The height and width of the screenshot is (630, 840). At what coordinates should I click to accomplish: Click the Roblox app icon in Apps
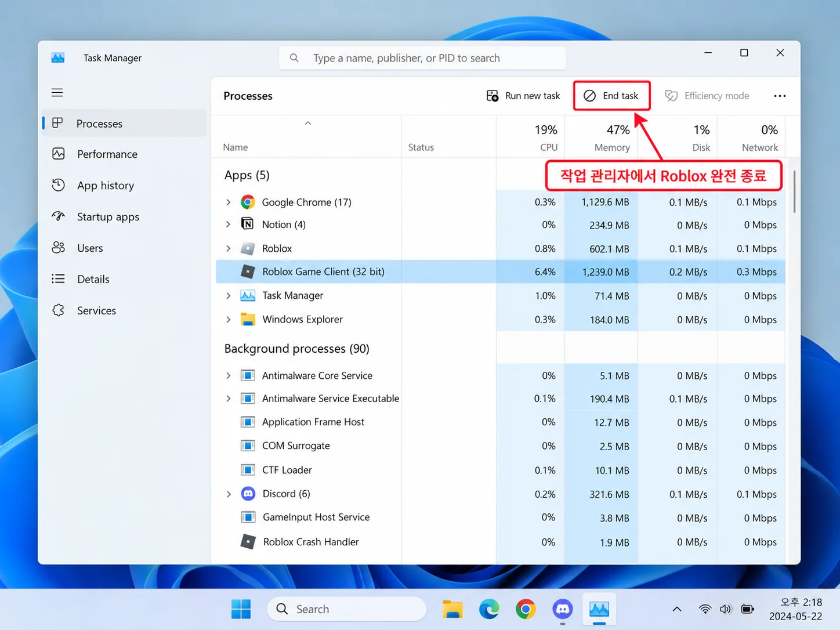(x=248, y=248)
